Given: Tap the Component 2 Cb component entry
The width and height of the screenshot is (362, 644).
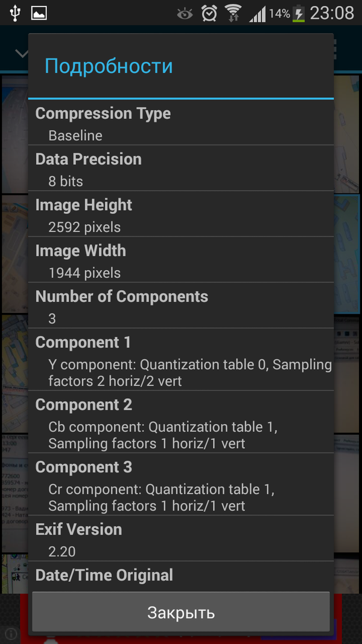Looking at the screenshot, I should coord(181,422).
